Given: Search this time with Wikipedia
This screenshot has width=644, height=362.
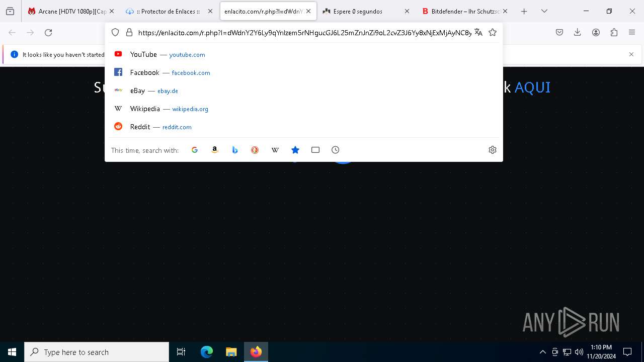Looking at the screenshot, I should click(x=275, y=150).
